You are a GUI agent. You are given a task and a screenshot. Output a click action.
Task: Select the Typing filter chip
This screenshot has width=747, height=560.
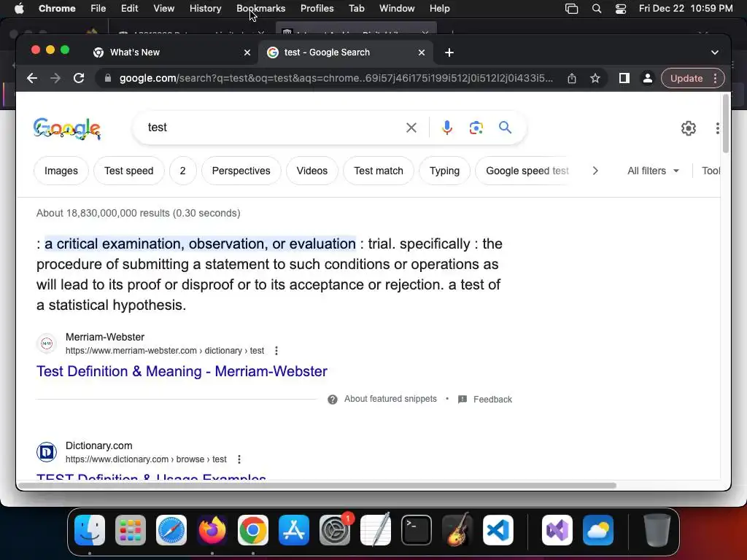coord(444,171)
